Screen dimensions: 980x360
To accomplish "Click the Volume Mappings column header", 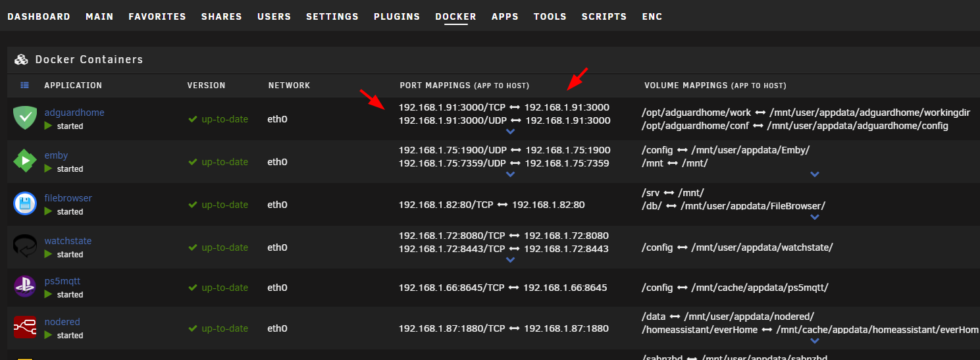I will (x=715, y=86).
